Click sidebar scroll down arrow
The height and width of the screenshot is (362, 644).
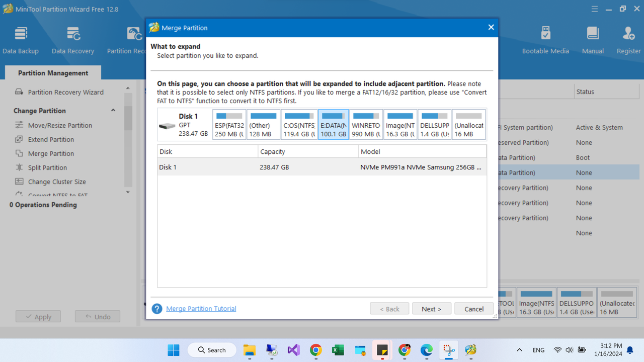(x=128, y=192)
